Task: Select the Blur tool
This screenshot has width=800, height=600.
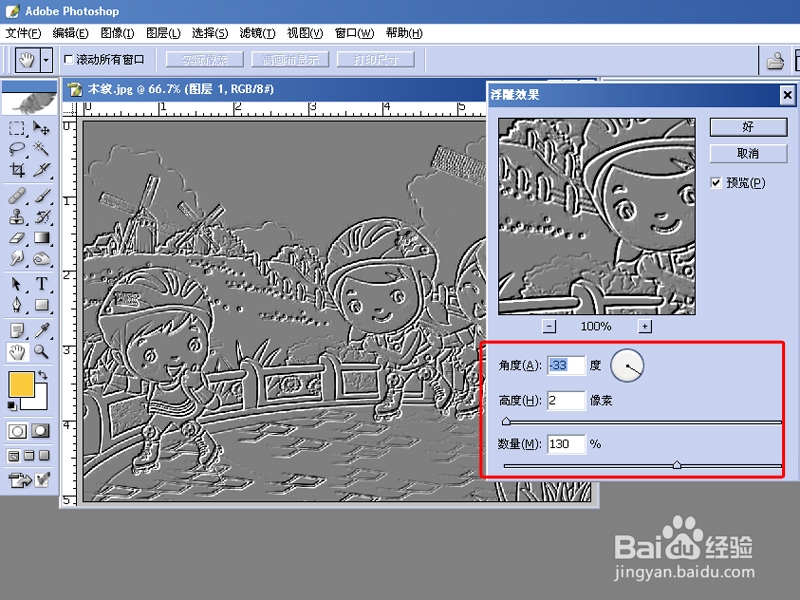Action: coord(17,258)
